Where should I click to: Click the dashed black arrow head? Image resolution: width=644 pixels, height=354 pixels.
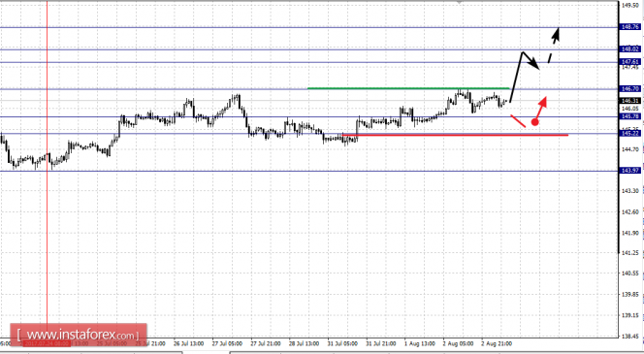tap(556, 34)
